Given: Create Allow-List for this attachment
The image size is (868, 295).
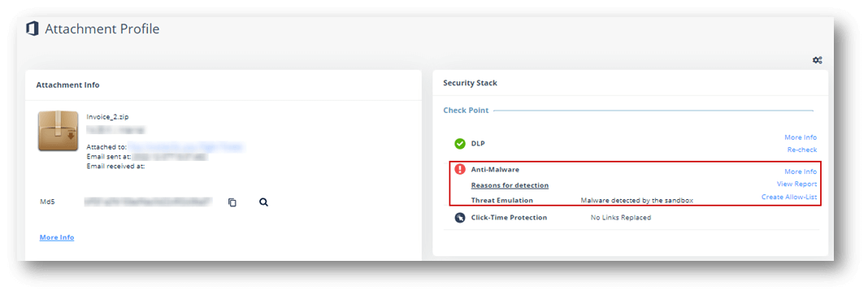Looking at the screenshot, I should [789, 197].
